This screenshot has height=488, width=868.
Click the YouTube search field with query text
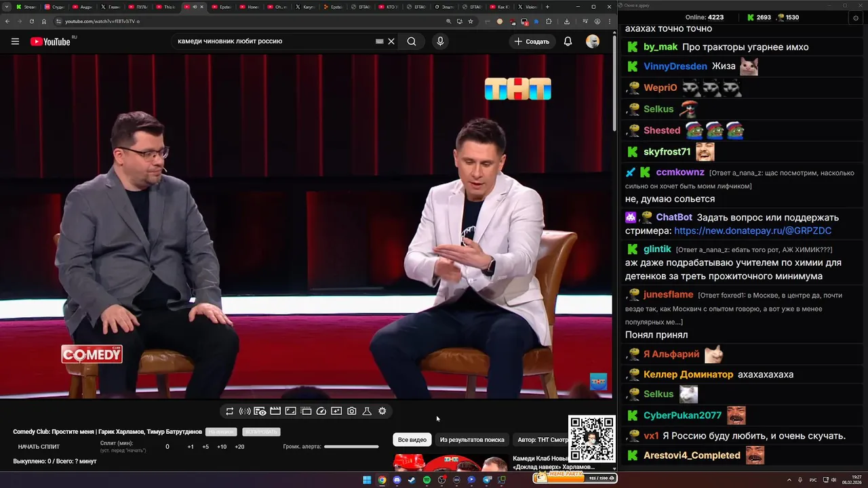click(x=275, y=41)
